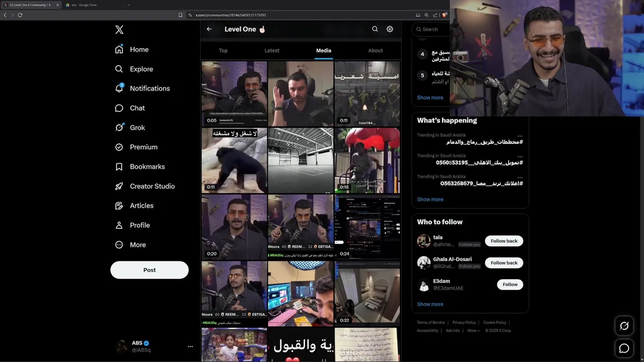Open Home in the sidebar

pyautogui.click(x=132, y=49)
